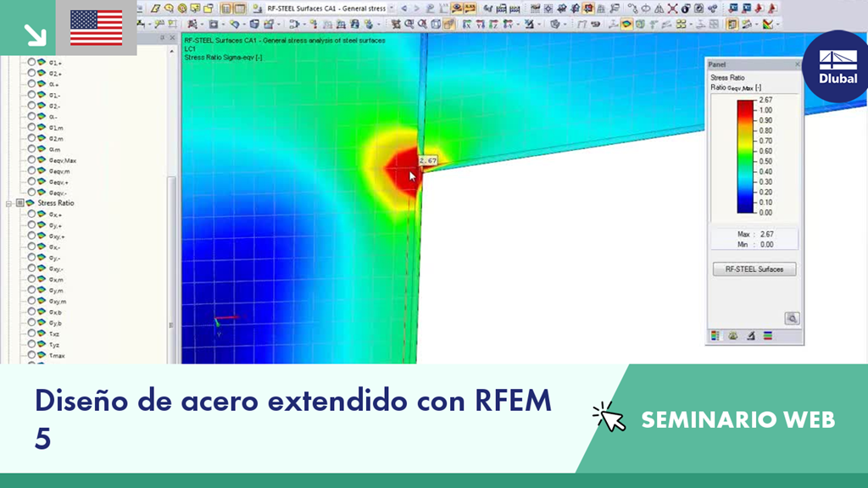
Task: Click the highlighted red mesh icon in top toolbar
Action: [x=588, y=8]
